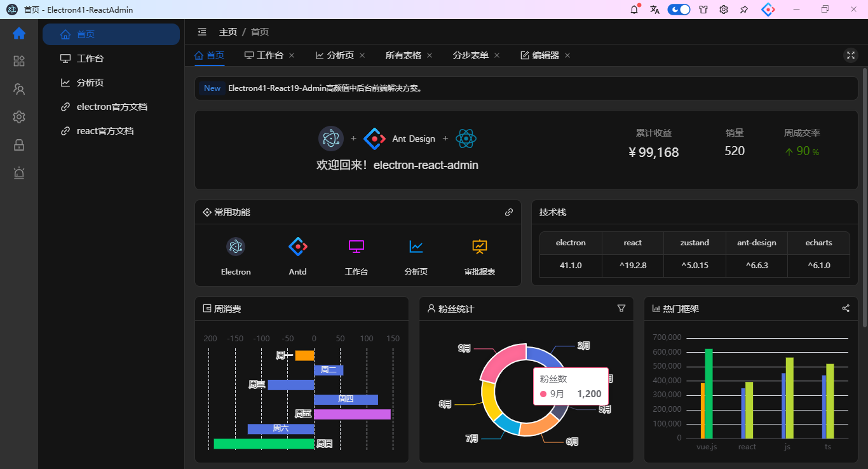Click the ^6.6.3 ant-design version cell
868x469 pixels.
[x=757, y=266]
